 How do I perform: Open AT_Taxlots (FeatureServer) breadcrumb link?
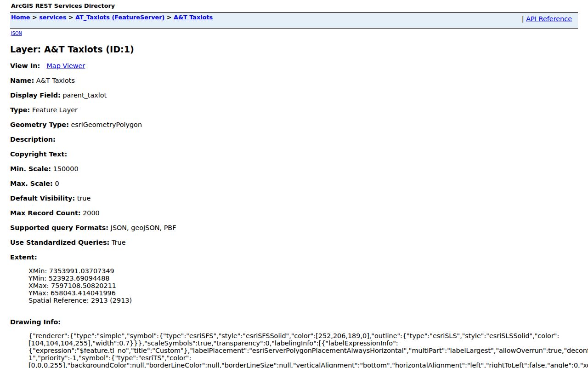[x=120, y=17]
